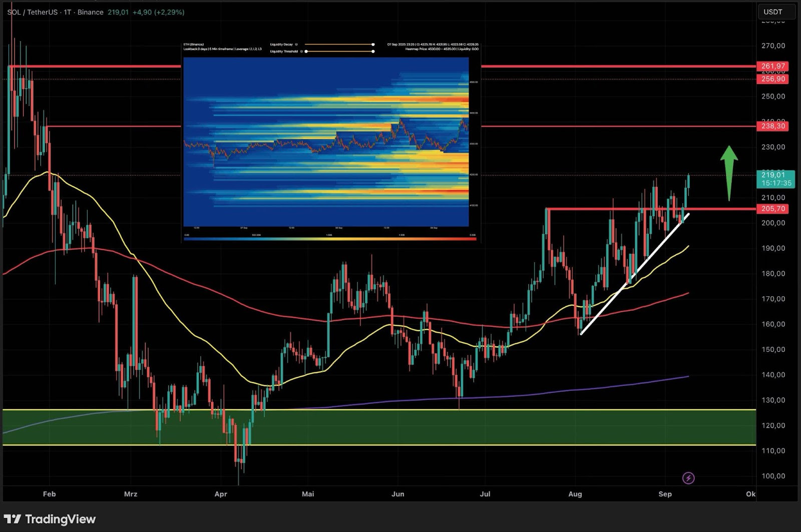Viewport: 801px width, 532px height.
Task: Move the Liquidity Threshold right slider handle
Action: [x=373, y=51]
